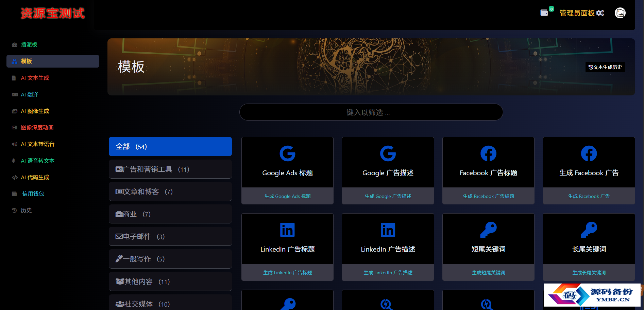Select 一般写作 (5) category
This screenshot has height=310, width=644.
pos(170,259)
